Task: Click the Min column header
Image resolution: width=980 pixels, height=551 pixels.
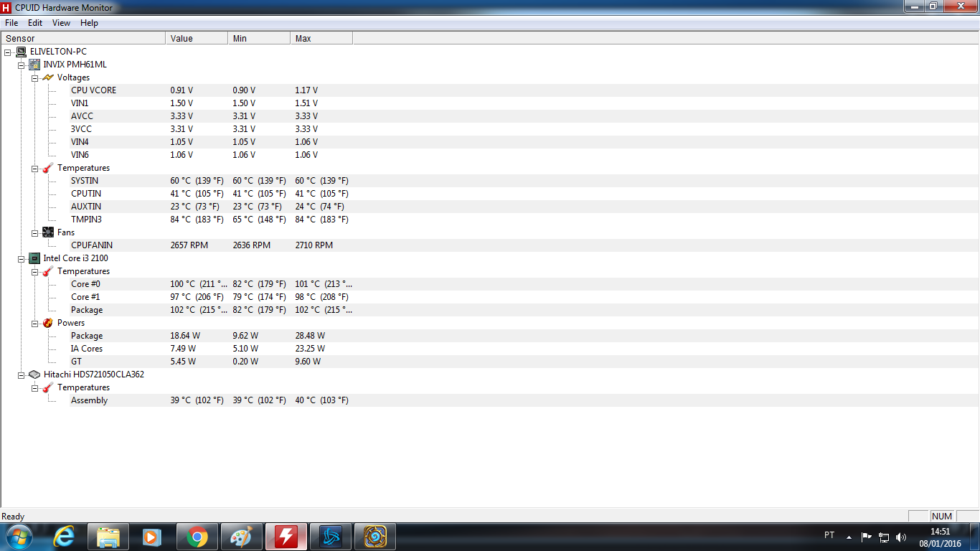Action: (259, 38)
